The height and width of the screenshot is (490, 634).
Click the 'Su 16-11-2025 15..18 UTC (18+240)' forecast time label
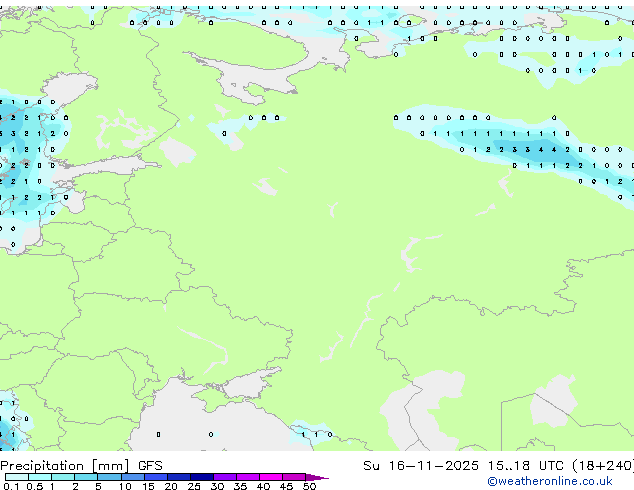click(498, 466)
